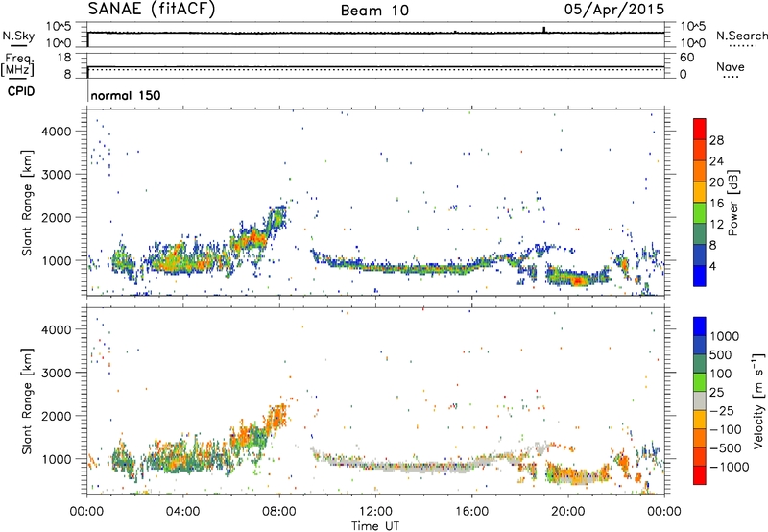Click the N.Search legend label

click(x=741, y=36)
